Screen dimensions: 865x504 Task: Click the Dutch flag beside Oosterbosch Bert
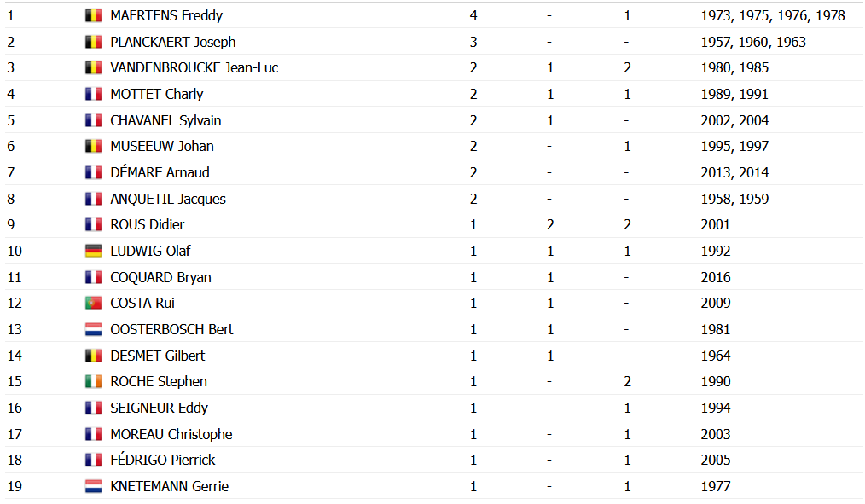click(x=94, y=329)
